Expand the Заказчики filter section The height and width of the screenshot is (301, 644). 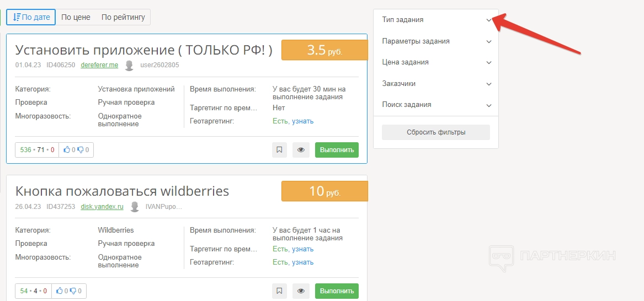point(435,84)
